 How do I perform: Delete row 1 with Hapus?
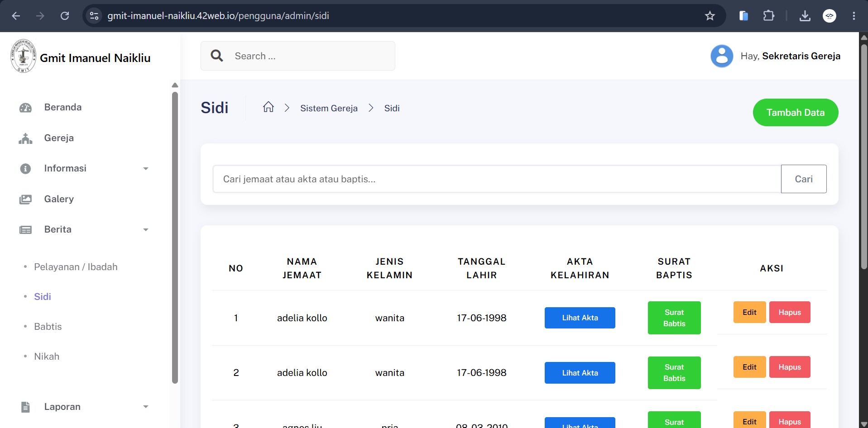click(790, 312)
